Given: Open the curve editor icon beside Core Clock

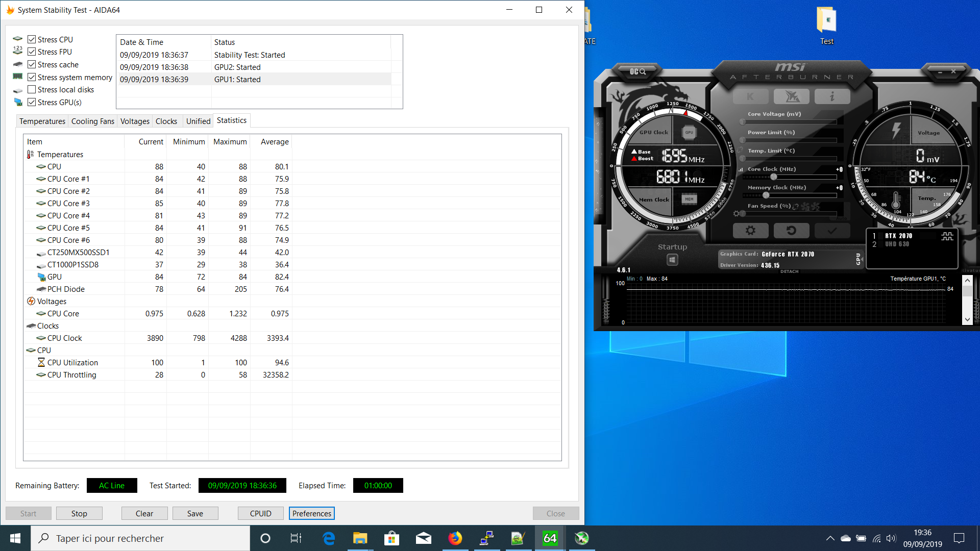Looking at the screenshot, I should tap(741, 169).
